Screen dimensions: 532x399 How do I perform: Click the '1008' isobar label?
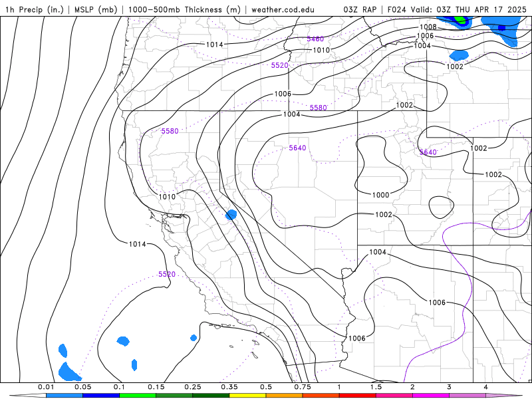(428, 27)
